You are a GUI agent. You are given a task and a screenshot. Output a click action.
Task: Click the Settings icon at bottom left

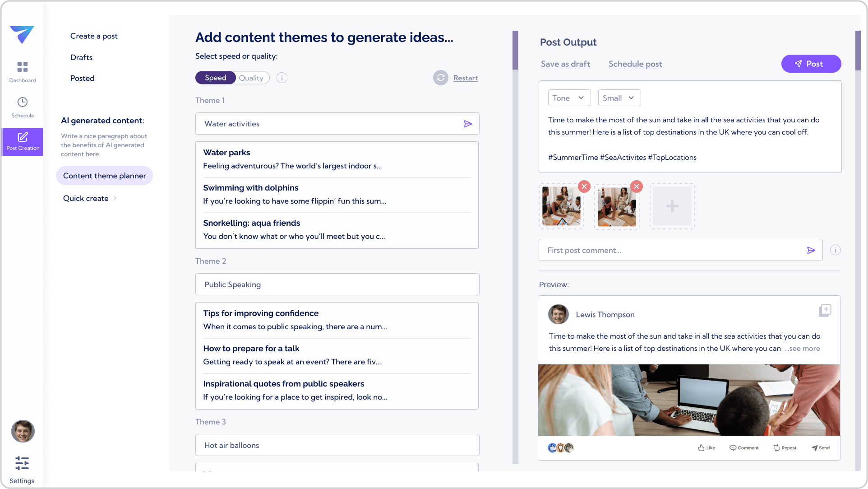(21, 464)
